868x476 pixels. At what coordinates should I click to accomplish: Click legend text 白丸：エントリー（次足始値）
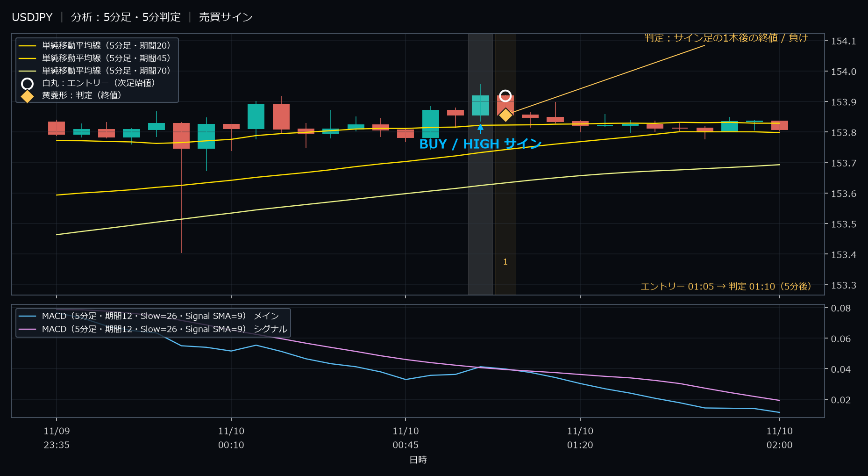99,83
